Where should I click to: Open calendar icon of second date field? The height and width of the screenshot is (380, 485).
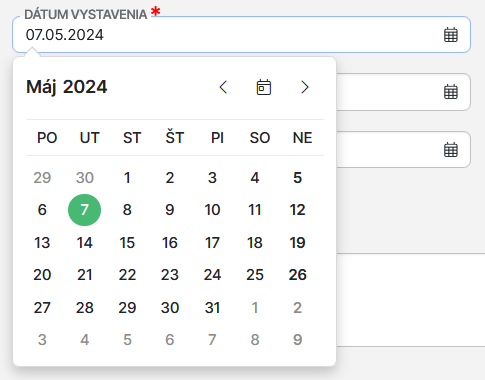[x=451, y=92]
